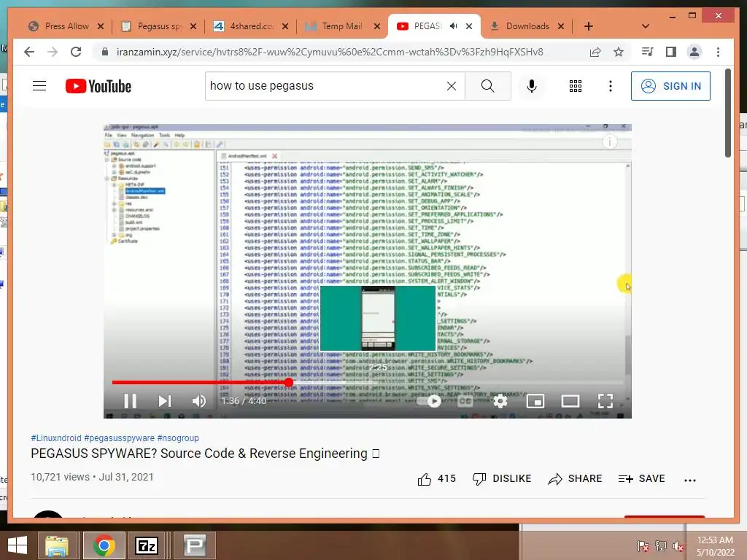Switch to Press Allow tab
747x560 pixels.
click(66, 26)
